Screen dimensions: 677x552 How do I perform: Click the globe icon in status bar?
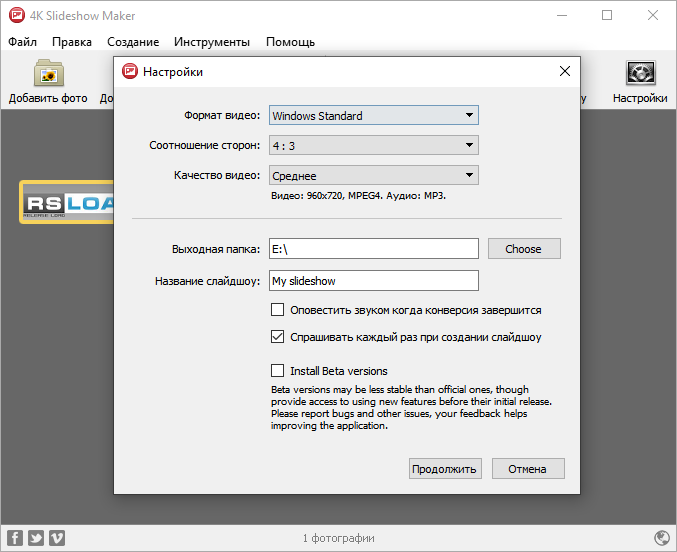[x=662, y=538]
